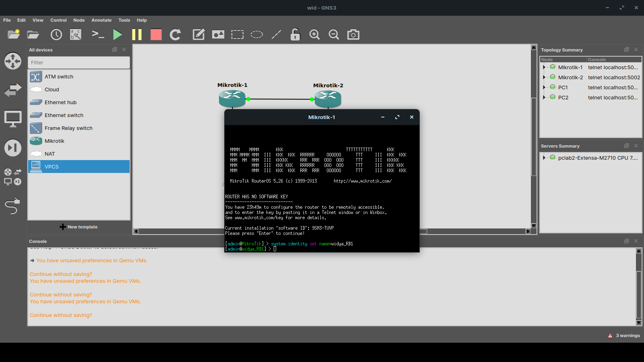Toggle show interface labels

pos(76,35)
